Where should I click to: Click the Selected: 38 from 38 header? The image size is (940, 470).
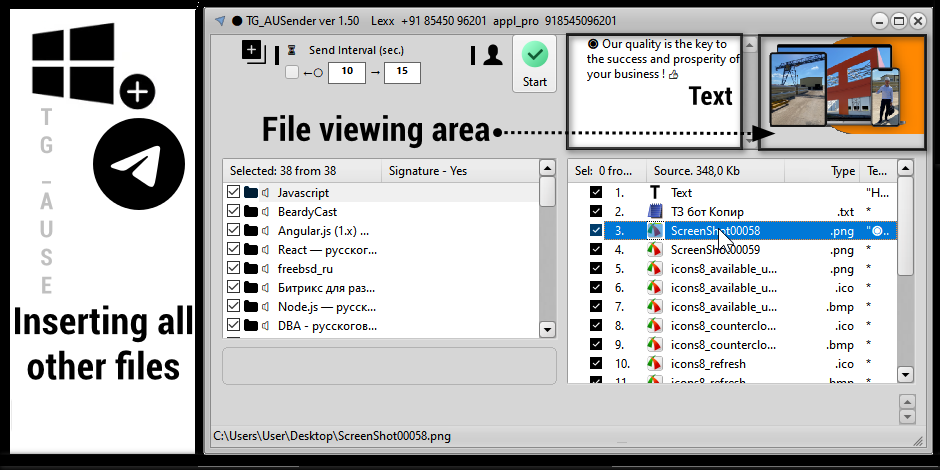302,171
